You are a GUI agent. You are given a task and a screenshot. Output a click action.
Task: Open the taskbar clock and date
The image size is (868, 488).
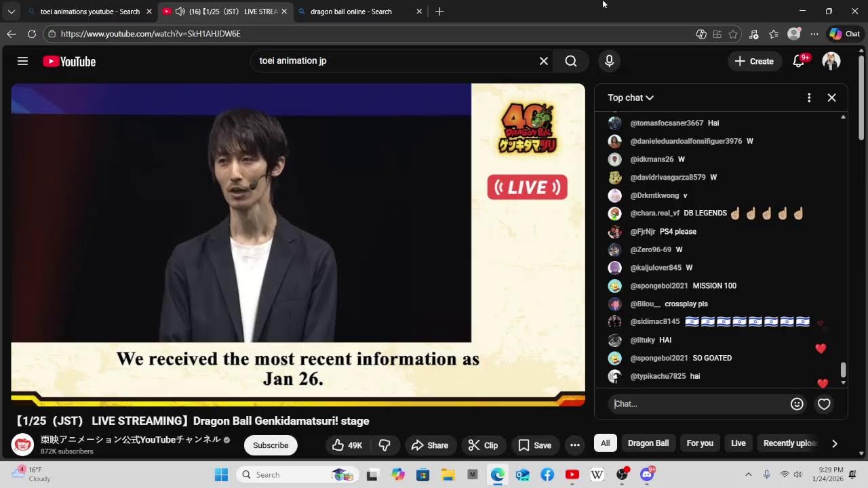tap(831, 474)
